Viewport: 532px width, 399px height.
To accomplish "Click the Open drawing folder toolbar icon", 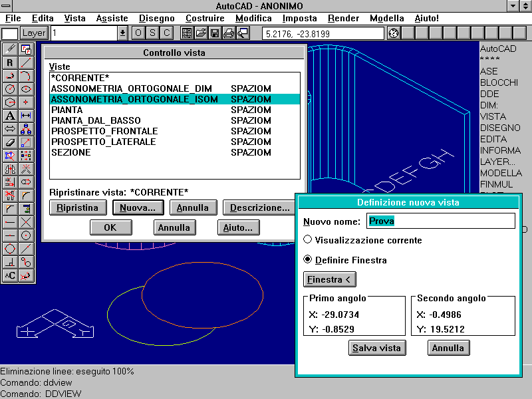I will (x=201, y=33).
